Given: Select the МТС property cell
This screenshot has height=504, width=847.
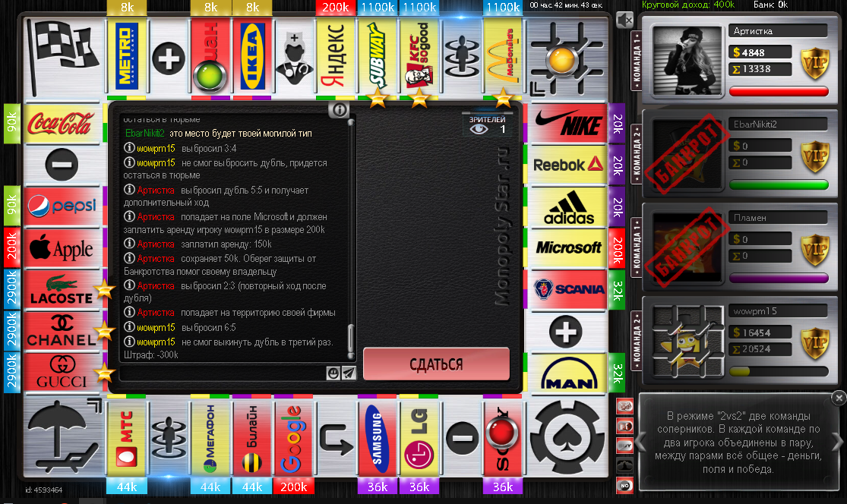Looking at the screenshot, I should (127, 438).
